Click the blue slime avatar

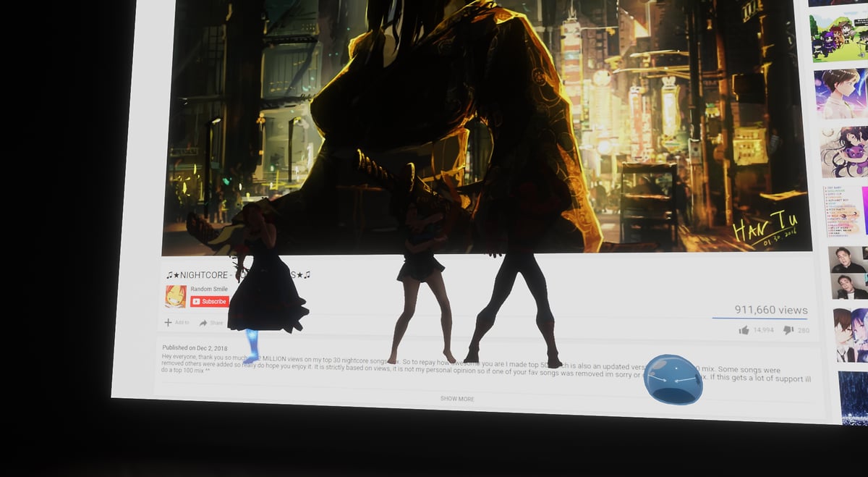pos(673,379)
